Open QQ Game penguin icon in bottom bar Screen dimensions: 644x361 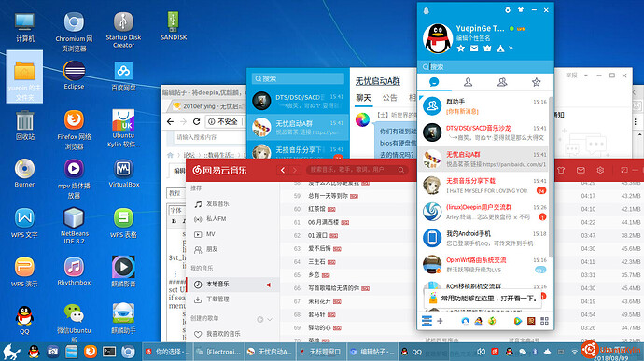478,321
